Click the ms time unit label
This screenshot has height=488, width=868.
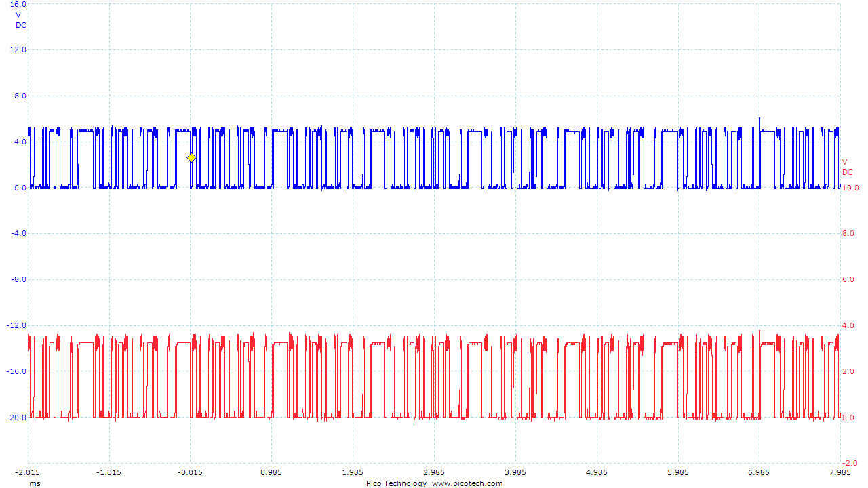(34, 483)
